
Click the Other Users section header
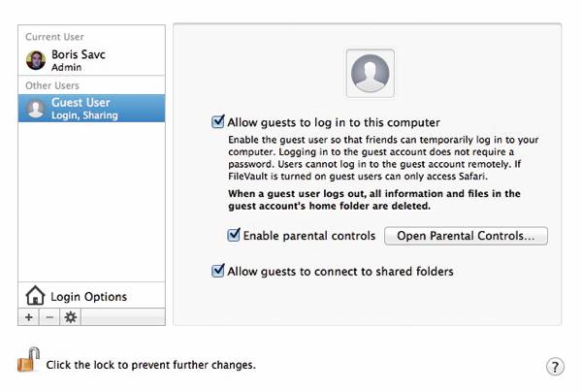coord(53,85)
